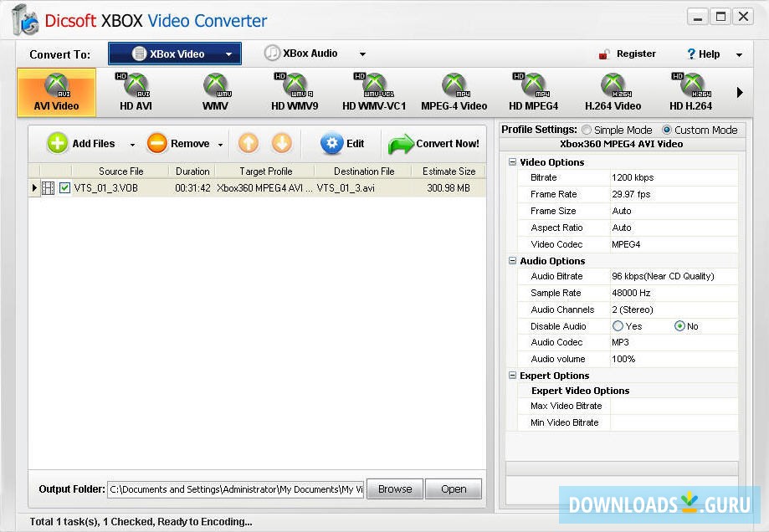Set Disable Audio to No
Image resolution: width=769 pixels, height=532 pixels.
679,326
